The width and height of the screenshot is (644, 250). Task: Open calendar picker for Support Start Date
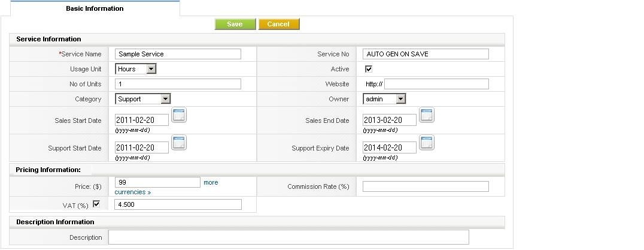pyautogui.click(x=179, y=143)
